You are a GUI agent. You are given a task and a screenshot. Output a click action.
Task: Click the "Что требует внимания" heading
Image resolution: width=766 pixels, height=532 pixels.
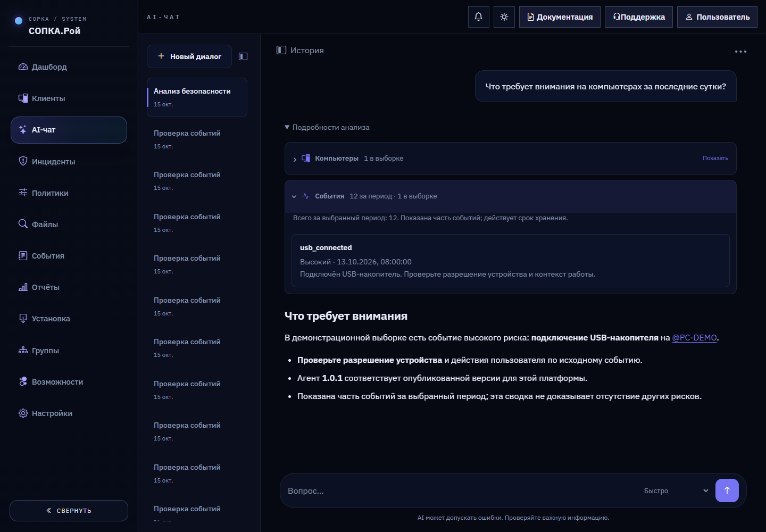click(346, 316)
